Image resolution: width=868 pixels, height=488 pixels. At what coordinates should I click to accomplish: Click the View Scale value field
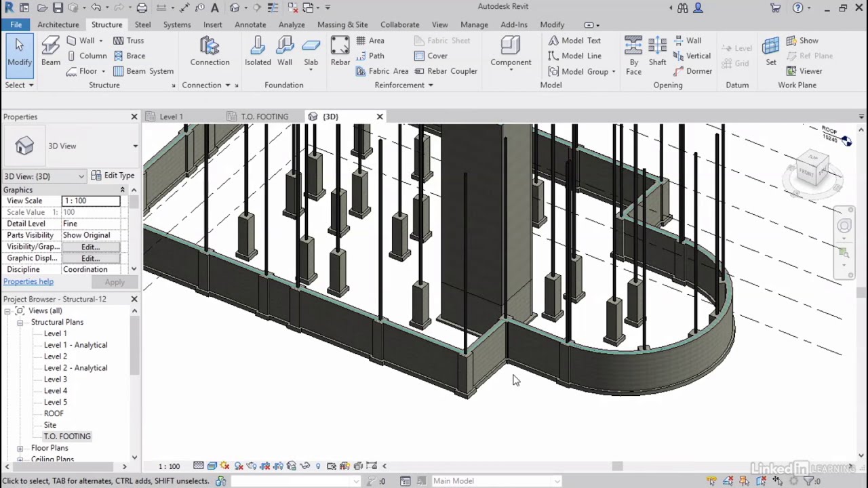tap(91, 201)
